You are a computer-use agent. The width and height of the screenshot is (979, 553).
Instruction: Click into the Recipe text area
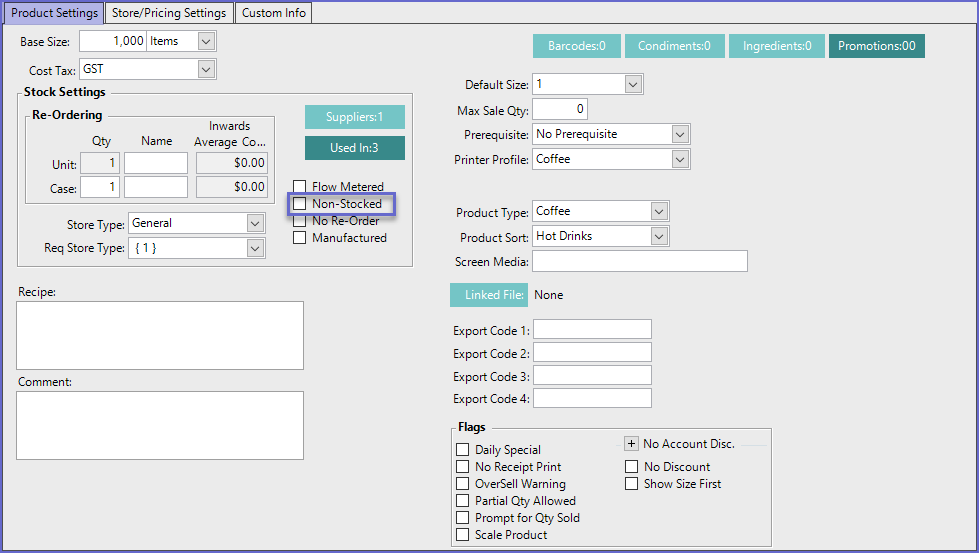[160, 336]
